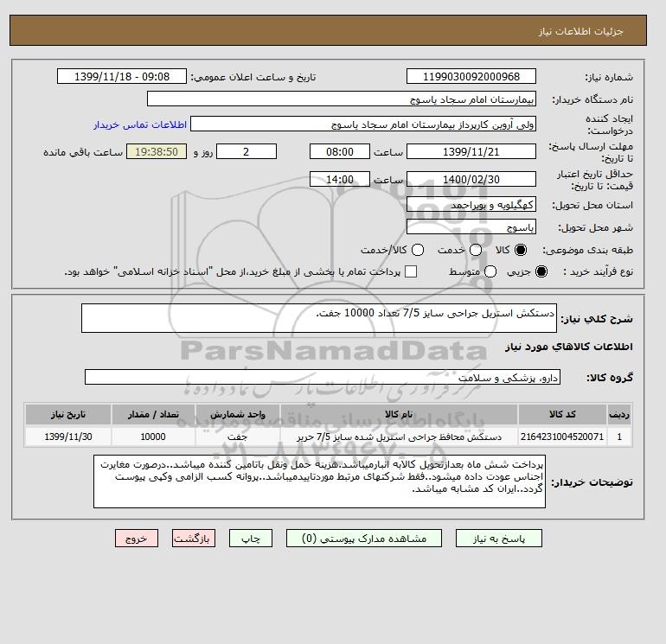Click the remaining days field showing 2

tap(247, 151)
